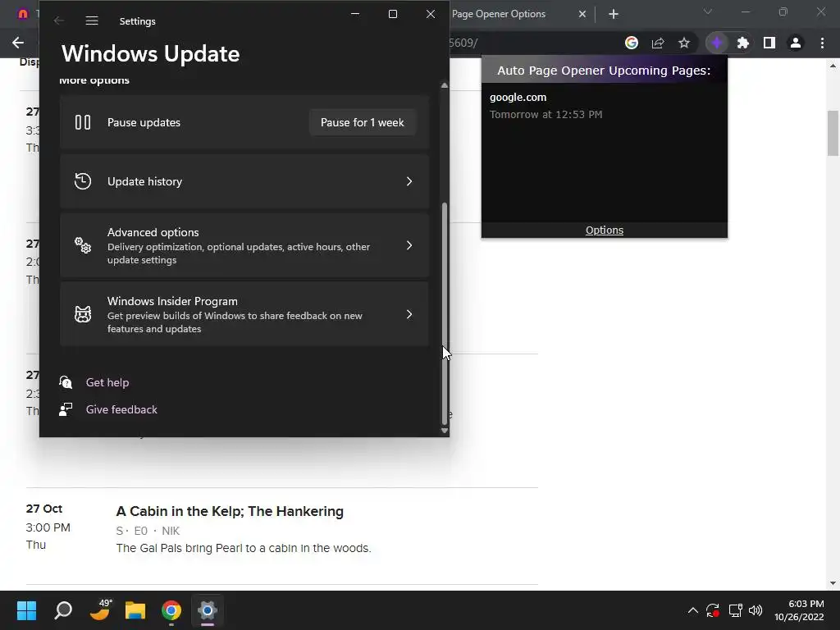The image size is (840, 630).
Task: Click the Give feedback link
Action: click(121, 409)
